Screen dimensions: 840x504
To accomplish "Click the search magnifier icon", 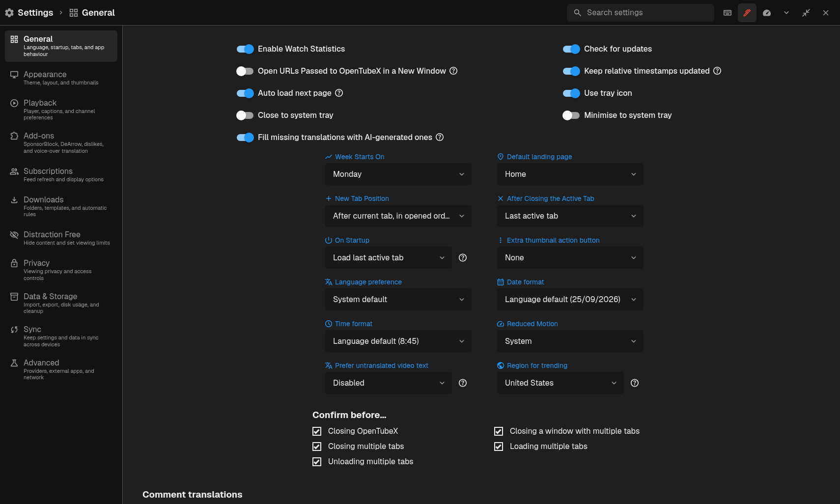I will [578, 13].
